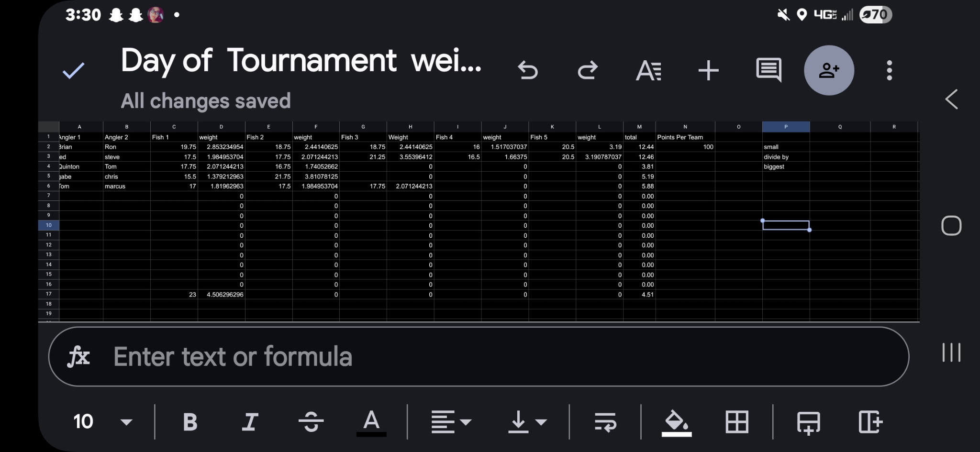
Task: Tap the share add-person button
Action: (829, 70)
